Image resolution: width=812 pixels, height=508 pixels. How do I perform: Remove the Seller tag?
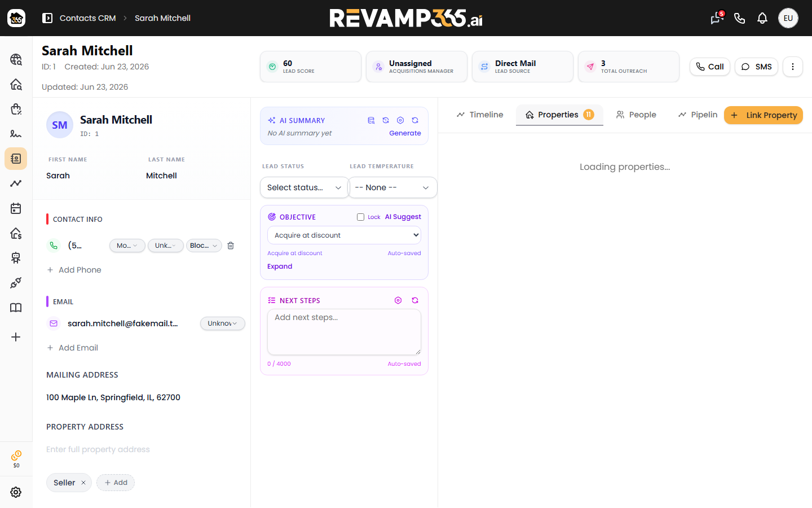pos(83,483)
